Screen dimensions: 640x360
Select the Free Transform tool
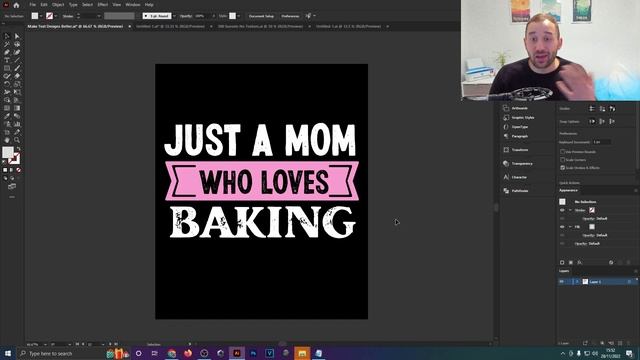[x=17, y=92]
